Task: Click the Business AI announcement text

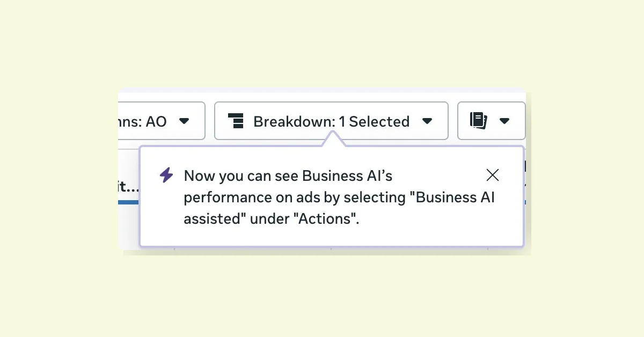Action: pos(339,197)
